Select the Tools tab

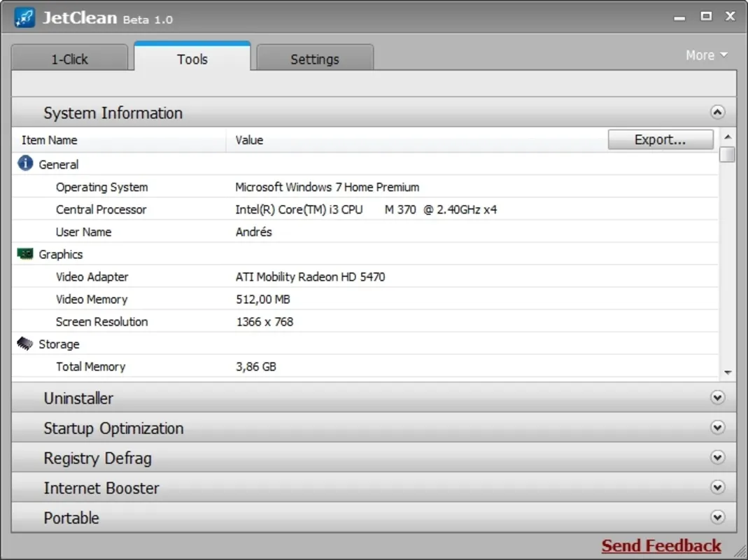[x=192, y=57]
